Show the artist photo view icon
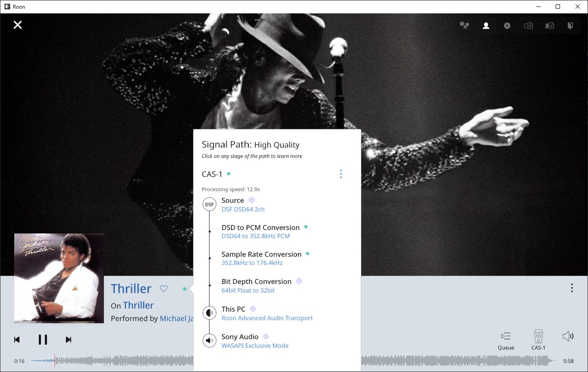Screen dimensions: 588x372 [486, 25]
